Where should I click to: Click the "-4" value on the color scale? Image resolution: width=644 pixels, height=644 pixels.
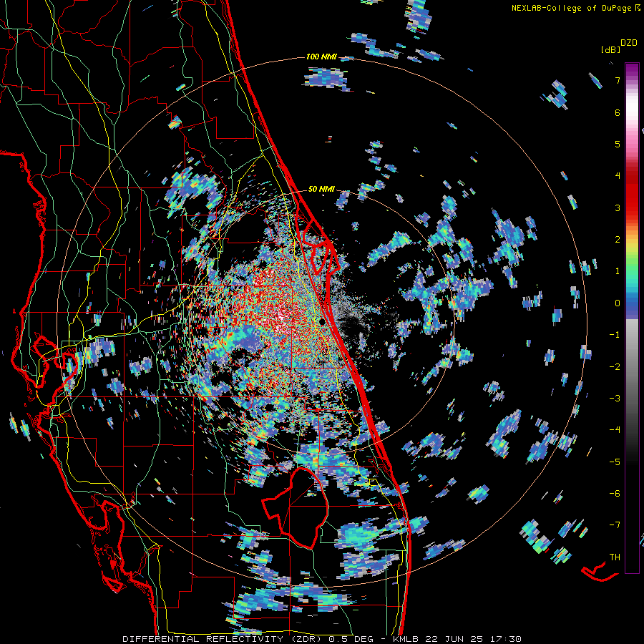615,430
